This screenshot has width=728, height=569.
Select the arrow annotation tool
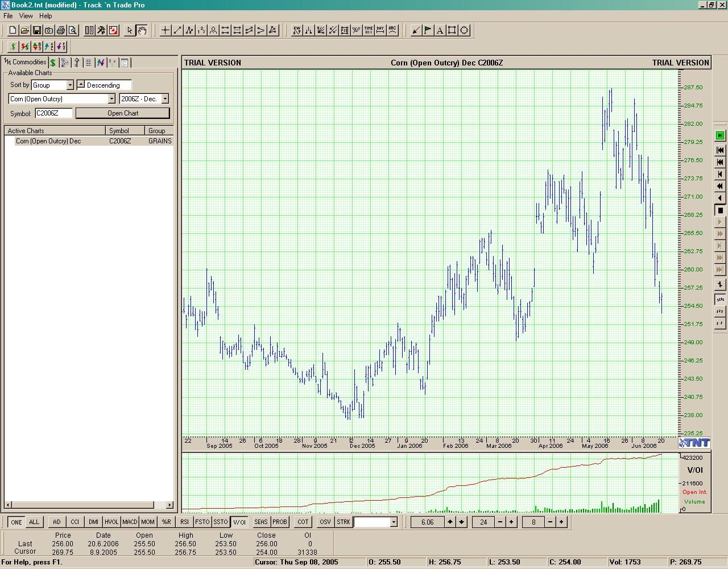coord(416,30)
